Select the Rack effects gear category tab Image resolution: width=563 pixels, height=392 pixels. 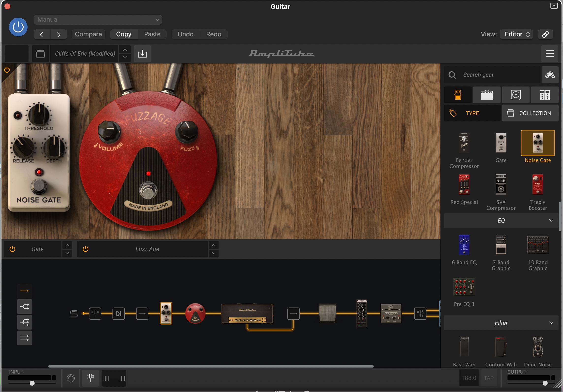click(x=545, y=95)
